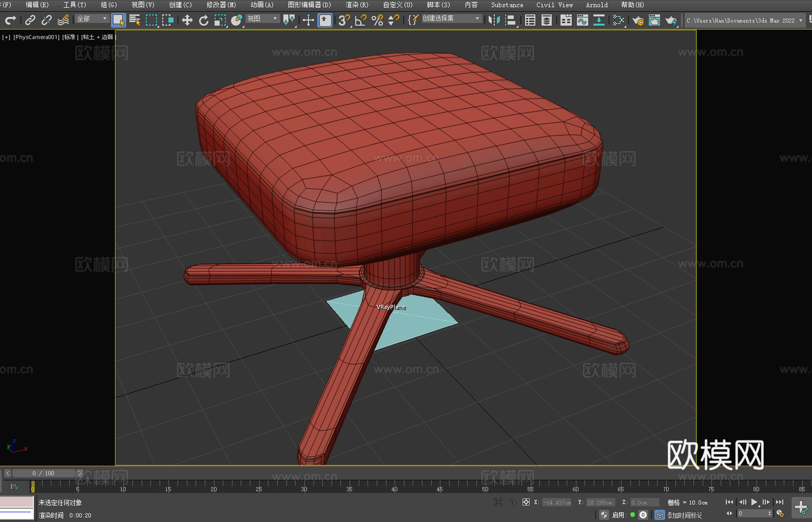Click the Mirror tool icon
812x522 pixels.
click(x=494, y=20)
